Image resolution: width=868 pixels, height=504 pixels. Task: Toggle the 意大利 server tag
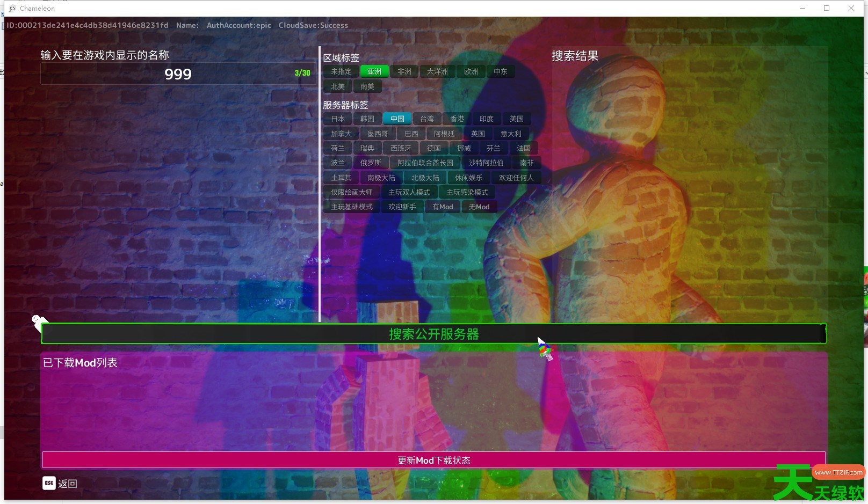(x=511, y=134)
